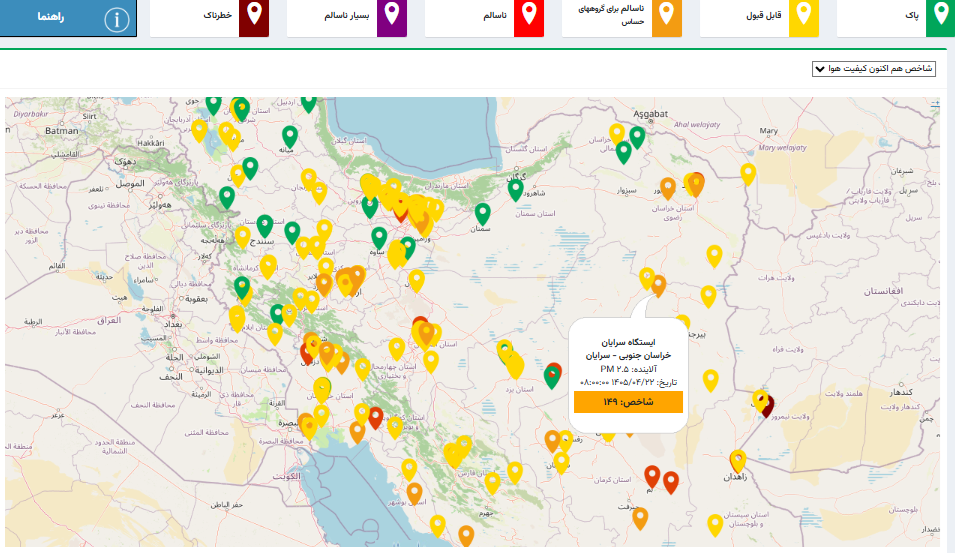Screen dimensions: 955x553
Task: Click the ایستگاه سرایان popup title
Action: click(628, 342)
